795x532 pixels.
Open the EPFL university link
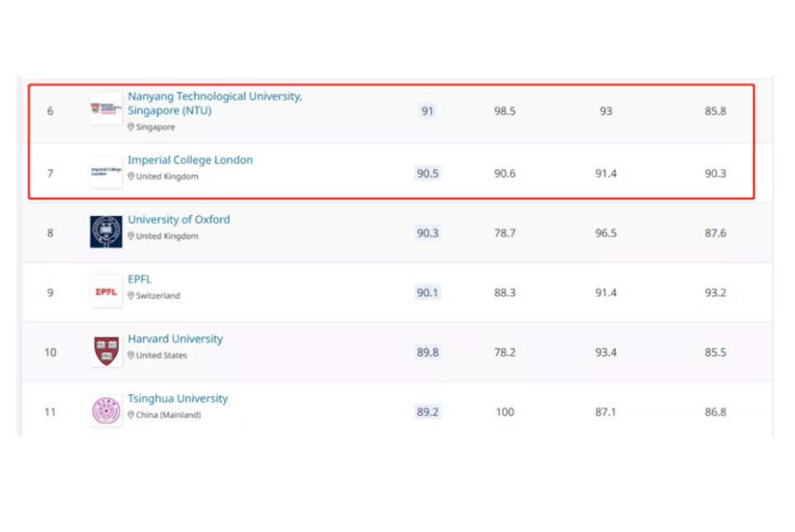coord(139,279)
